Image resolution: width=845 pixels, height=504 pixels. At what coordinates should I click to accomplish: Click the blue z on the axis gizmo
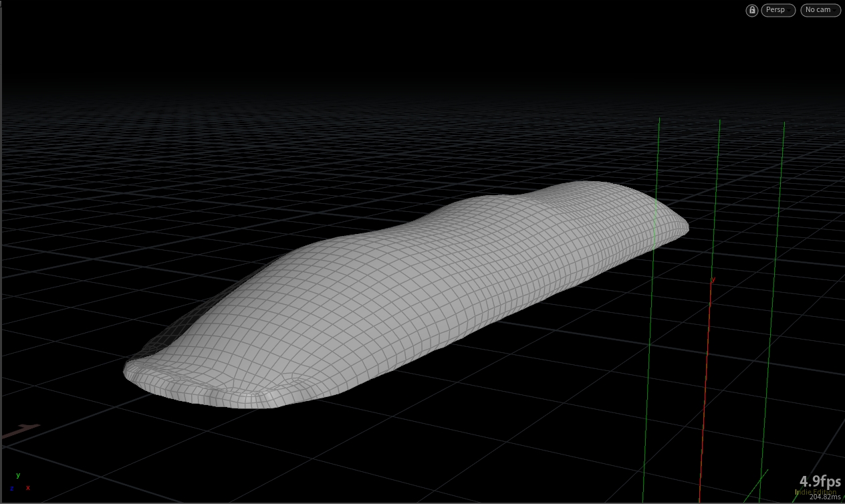(x=11, y=488)
